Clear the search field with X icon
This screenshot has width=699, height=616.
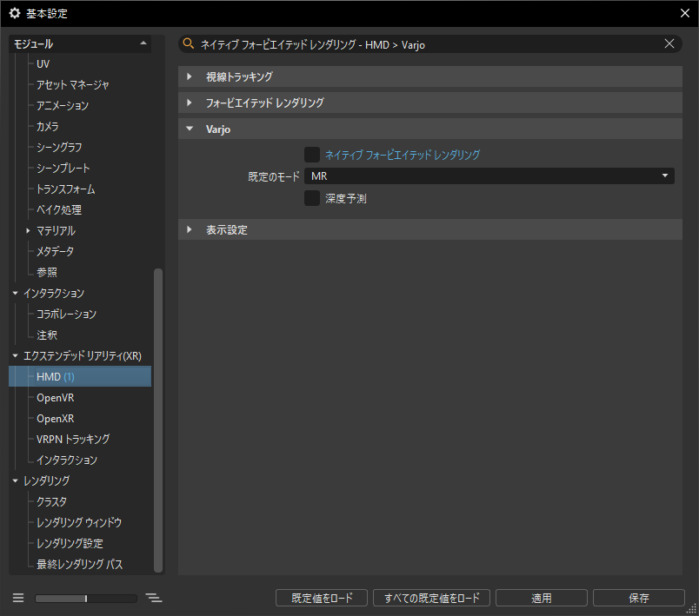pos(669,43)
